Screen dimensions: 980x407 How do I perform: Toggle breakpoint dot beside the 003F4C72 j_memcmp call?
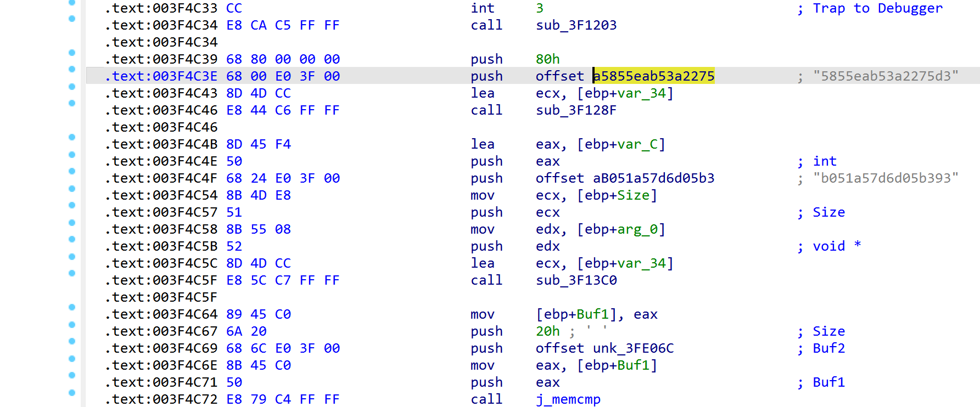point(72,392)
